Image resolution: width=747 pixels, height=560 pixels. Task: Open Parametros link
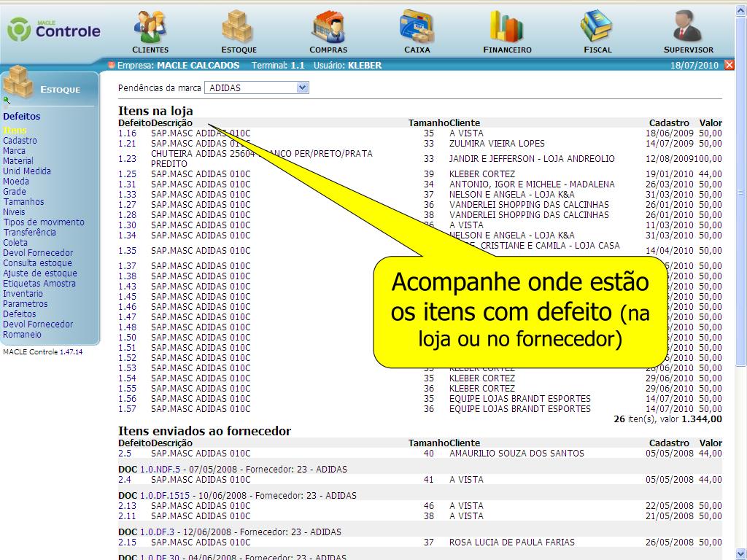(26, 304)
